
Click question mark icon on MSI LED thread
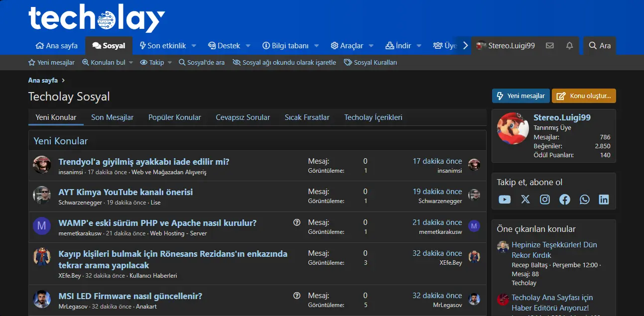[x=297, y=296]
